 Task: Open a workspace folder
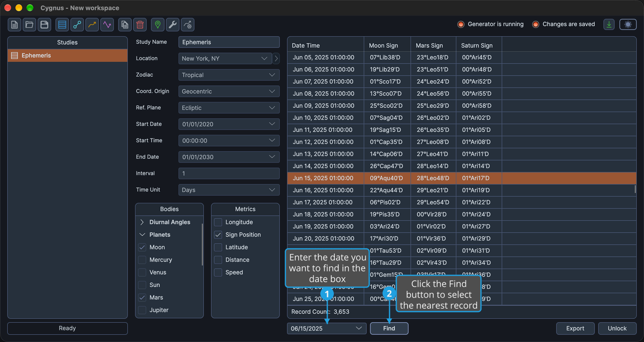[x=29, y=25]
